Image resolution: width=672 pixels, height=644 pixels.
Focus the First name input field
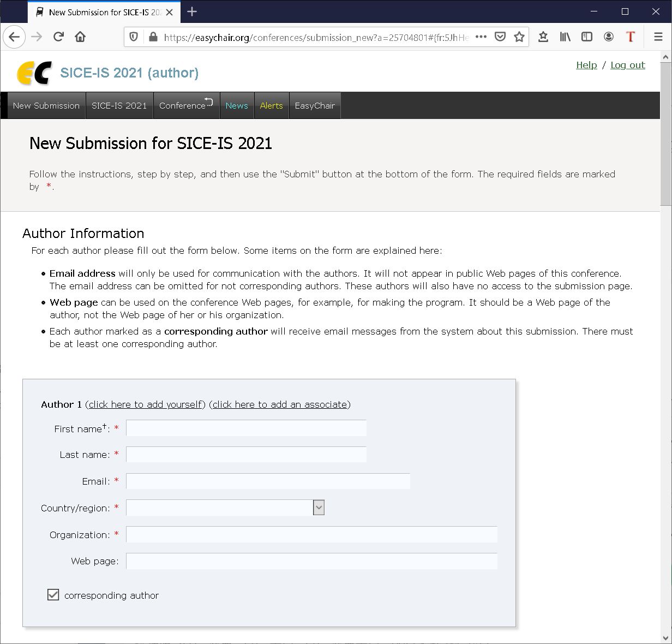(x=246, y=428)
